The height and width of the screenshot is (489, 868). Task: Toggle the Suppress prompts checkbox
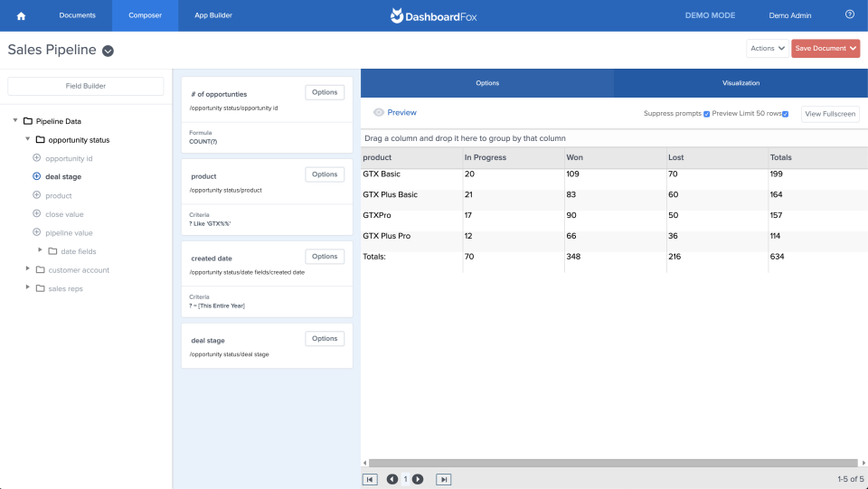pyautogui.click(x=707, y=114)
